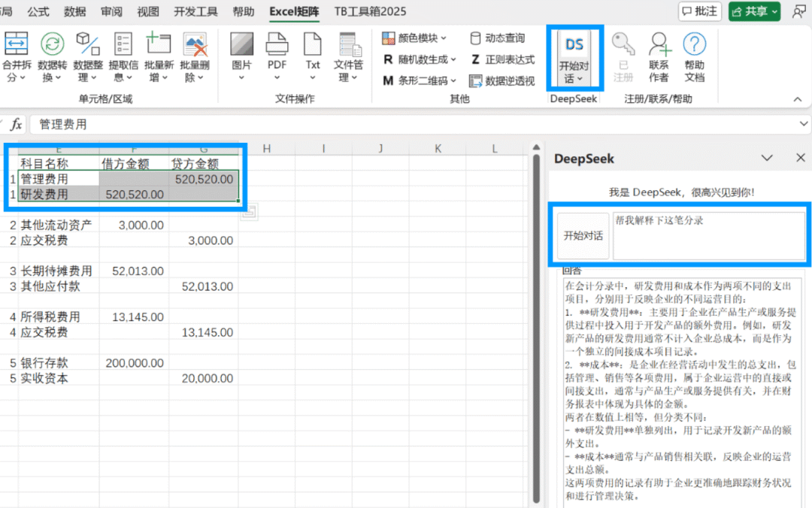812x508 pixels.
Task: Open the 开发工具 ribbon tab
Action: click(x=197, y=11)
